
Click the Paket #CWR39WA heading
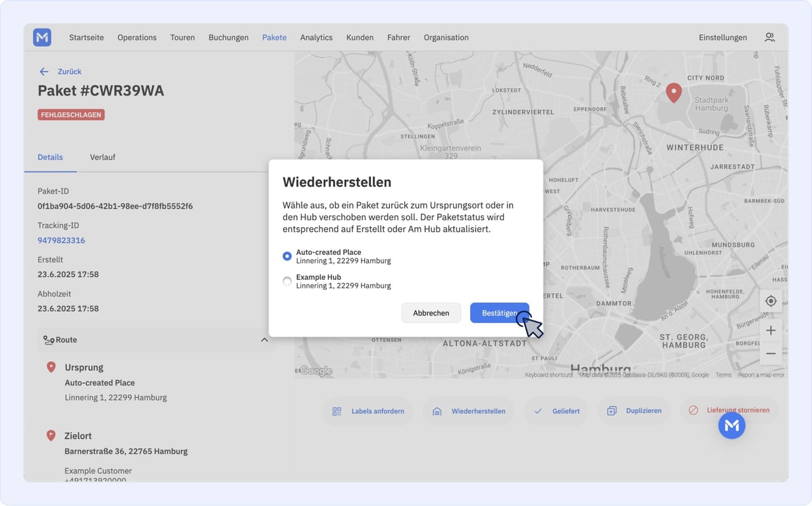click(x=101, y=91)
